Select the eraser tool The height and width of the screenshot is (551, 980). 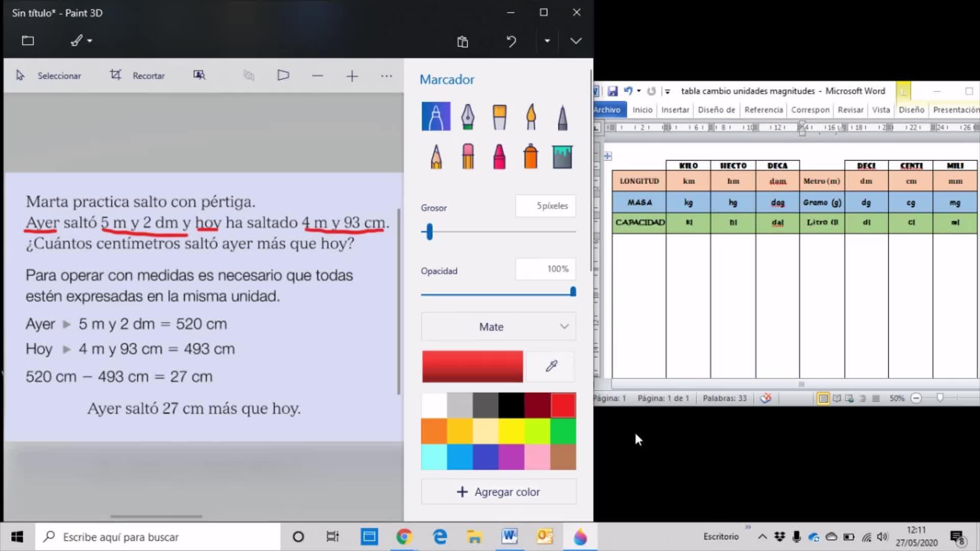pyautogui.click(x=468, y=156)
